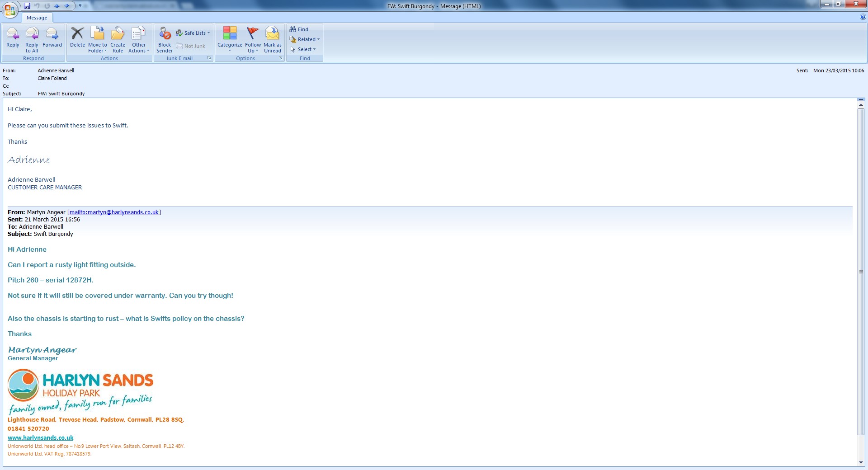
Task: Click subject text FW: Swift Burgondy
Action: click(61, 94)
